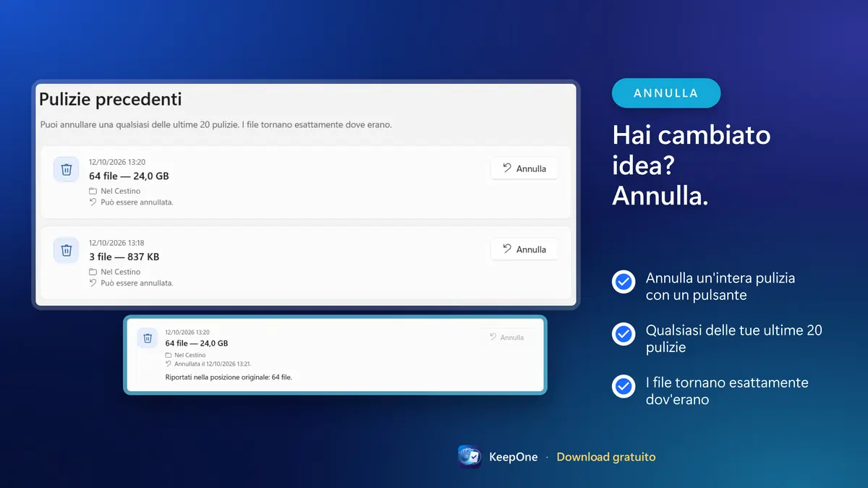The height and width of the screenshot is (488, 868).
Task: Click undo icon beside Può essere annullata in 13:20 row
Action: click(93, 202)
